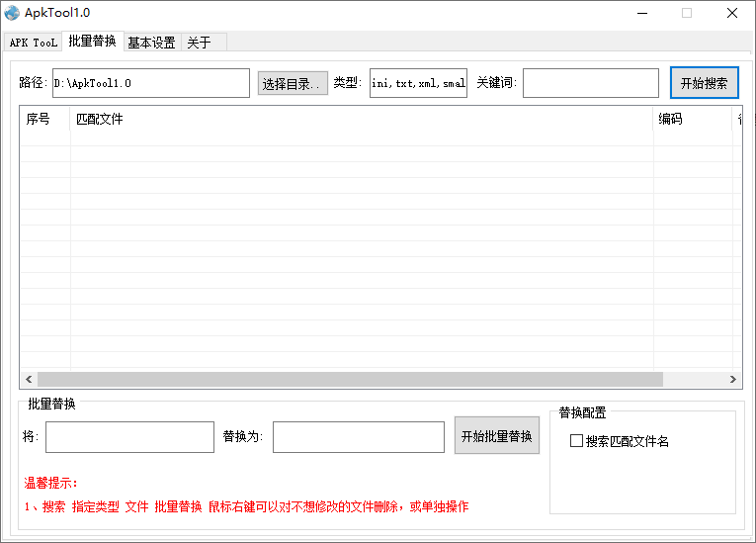This screenshot has height=543, width=756.
Task: Click the 将 source text input field
Action: point(129,437)
